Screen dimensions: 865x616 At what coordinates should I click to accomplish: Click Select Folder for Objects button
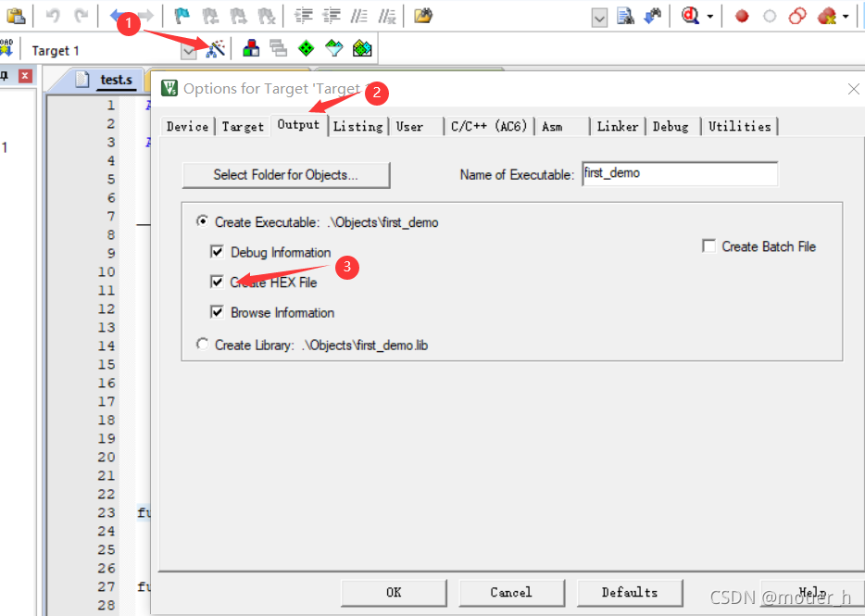click(286, 175)
